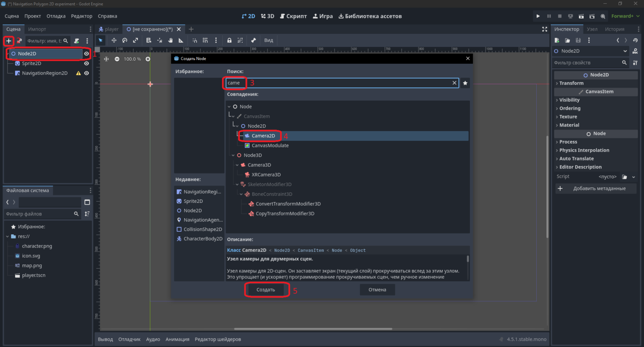Image resolution: width=644 pixels, height=347 pixels.
Task: Open the Проект menu
Action: click(x=32, y=16)
